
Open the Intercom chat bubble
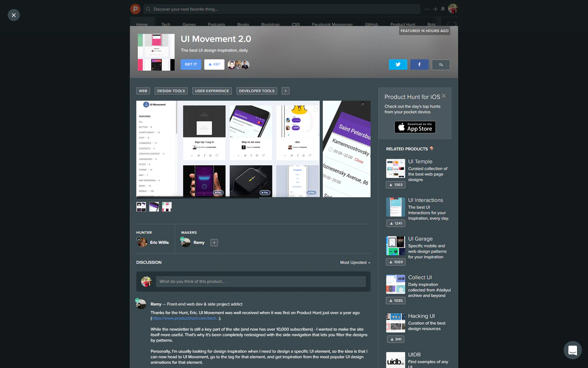[572, 350]
